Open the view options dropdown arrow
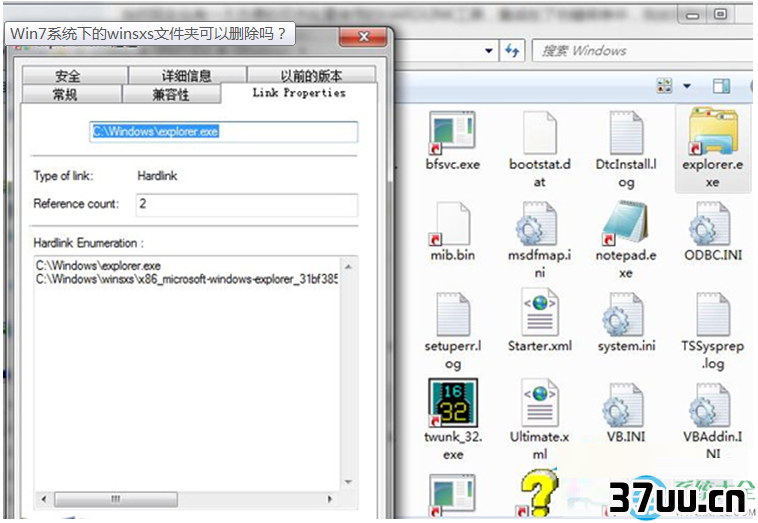Viewport: 758px width, 523px height. click(687, 86)
